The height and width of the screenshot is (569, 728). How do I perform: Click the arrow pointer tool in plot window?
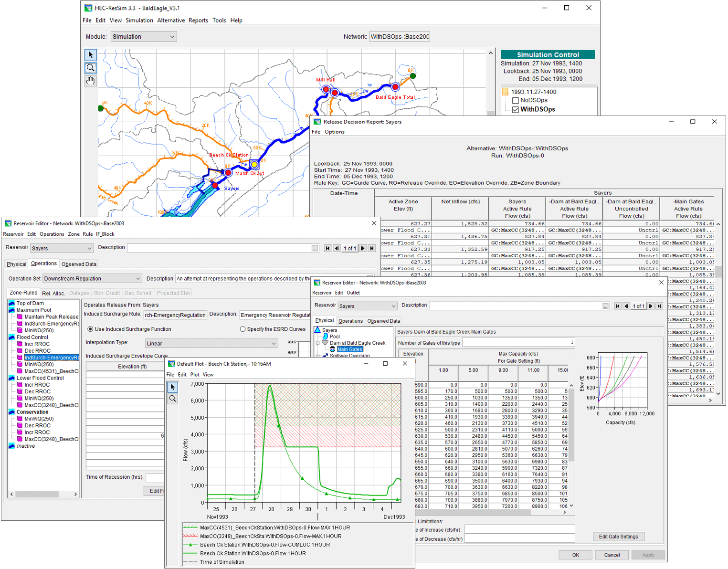173,387
